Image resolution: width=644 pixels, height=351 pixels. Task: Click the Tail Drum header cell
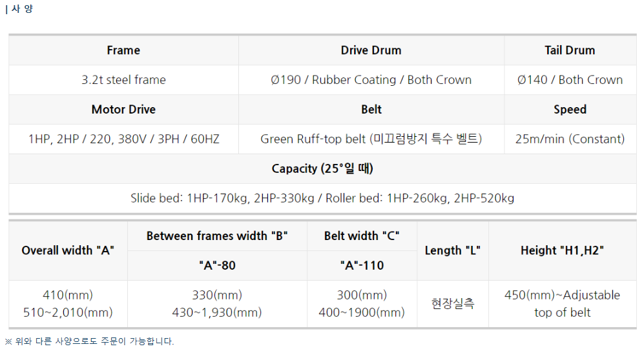click(570, 50)
